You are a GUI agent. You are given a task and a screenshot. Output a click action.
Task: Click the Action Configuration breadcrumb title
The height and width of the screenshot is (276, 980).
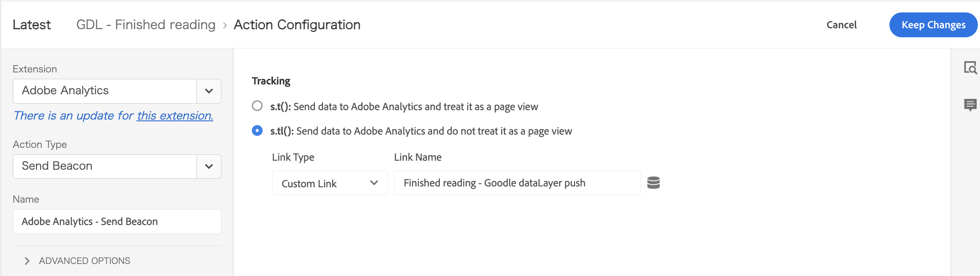pos(297,25)
